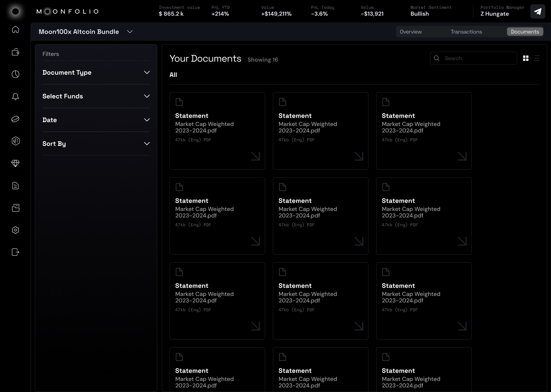
Task: Click file icon on third-row right card
Action: (386, 272)
